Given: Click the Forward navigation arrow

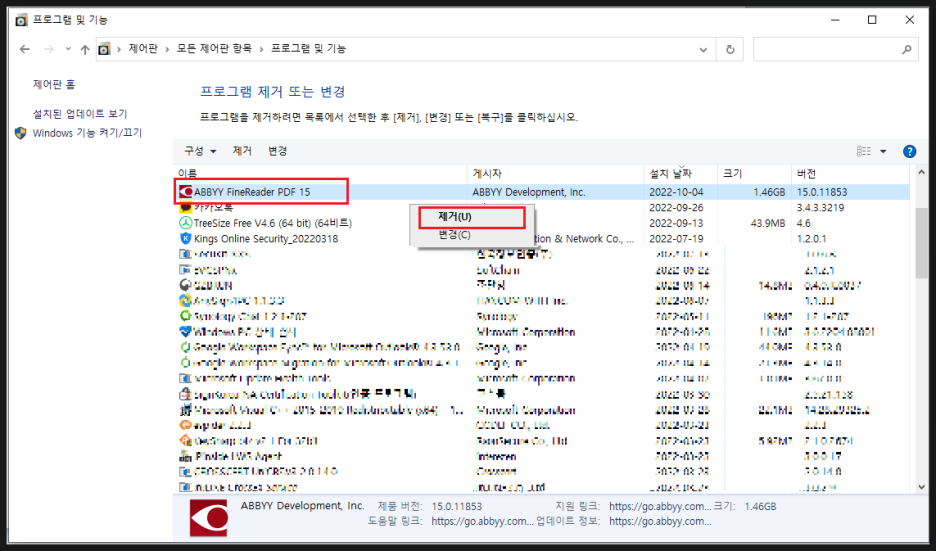Looking at the screenshot, I should pos(49,50).
